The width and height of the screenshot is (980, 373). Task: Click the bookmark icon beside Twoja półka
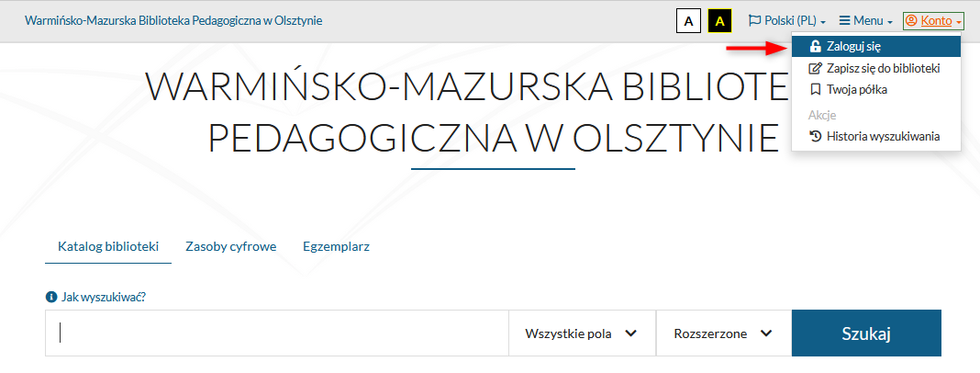tap(815, 89)
